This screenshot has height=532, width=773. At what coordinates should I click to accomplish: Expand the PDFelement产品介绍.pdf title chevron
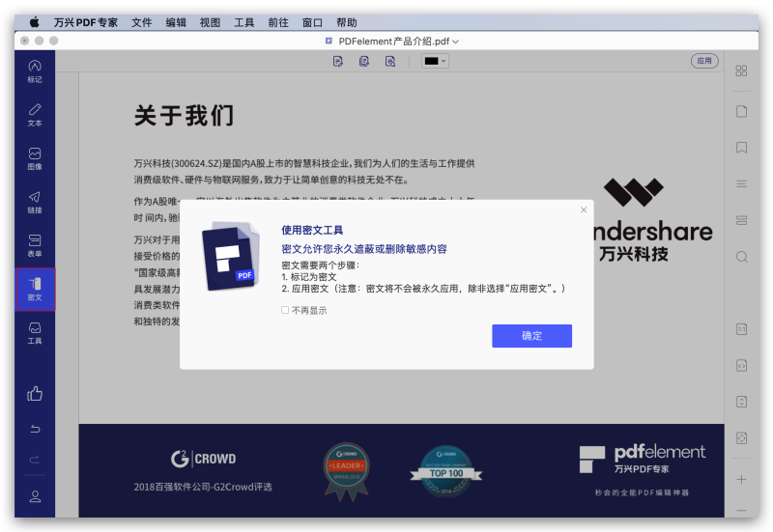pyautogui.click(x=455, y=42)
